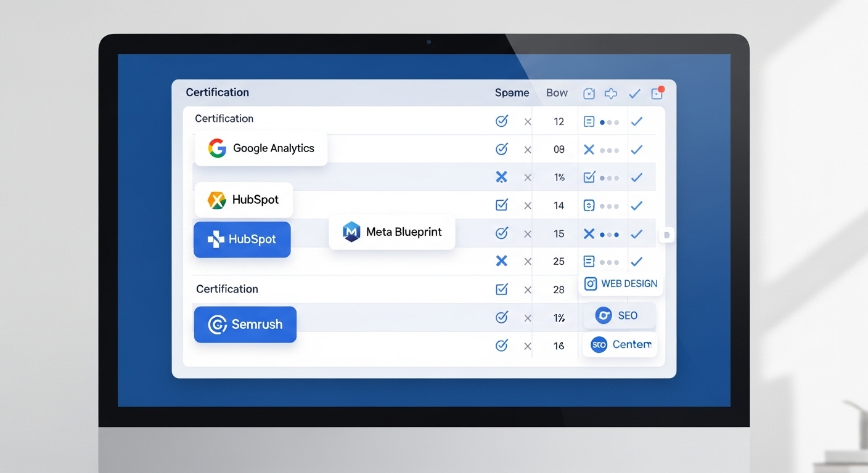868x473 pixels.
Task: Click blue X icon after number 15
Action: pyautogui.click(x=589, y=234)
